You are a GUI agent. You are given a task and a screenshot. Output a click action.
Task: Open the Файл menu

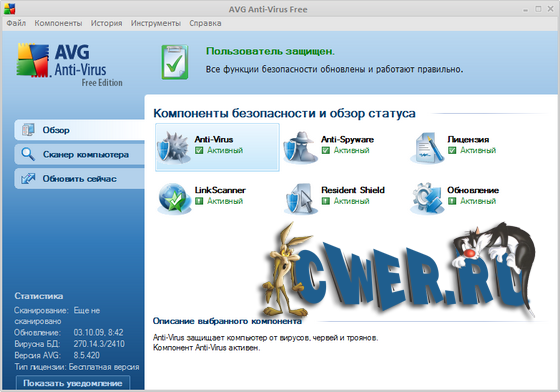coord(16,23)
